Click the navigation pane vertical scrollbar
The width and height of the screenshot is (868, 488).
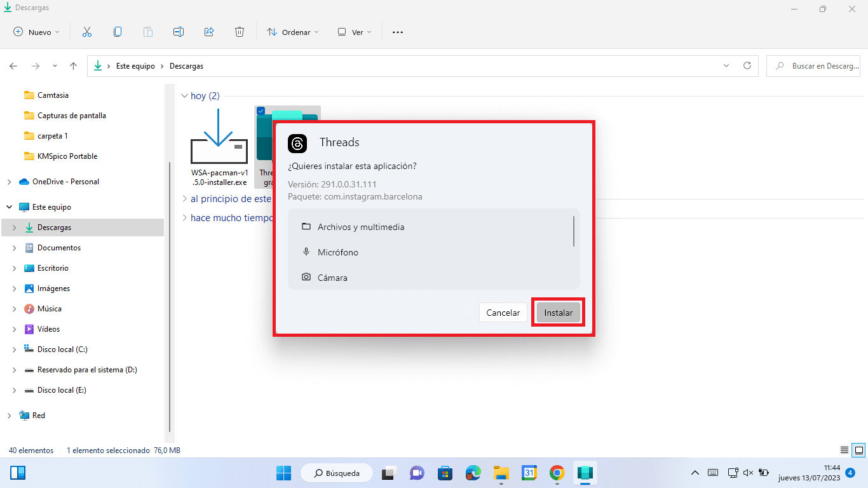pos(168,297)
